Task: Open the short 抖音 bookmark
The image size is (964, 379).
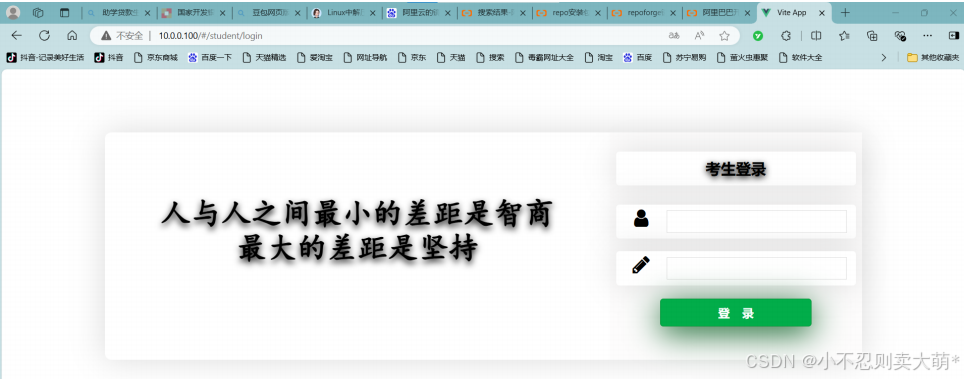Action: coord(108,58)
